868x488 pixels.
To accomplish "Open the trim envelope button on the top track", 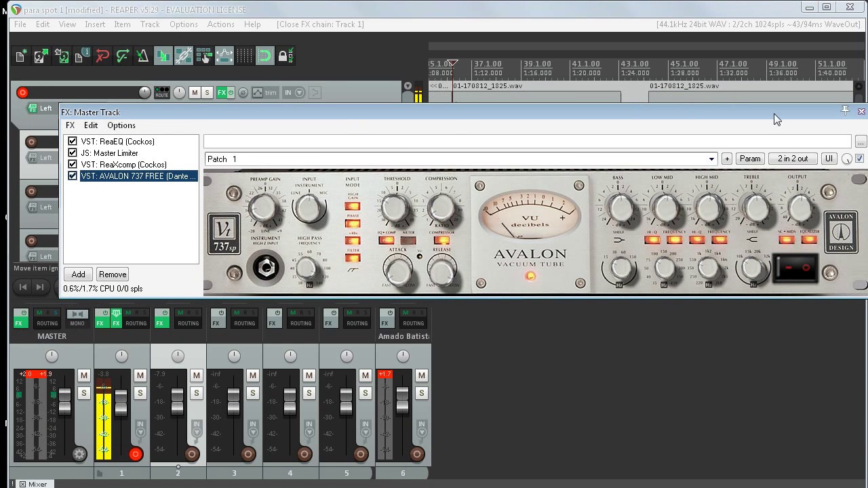I will (x=265, y=93).
